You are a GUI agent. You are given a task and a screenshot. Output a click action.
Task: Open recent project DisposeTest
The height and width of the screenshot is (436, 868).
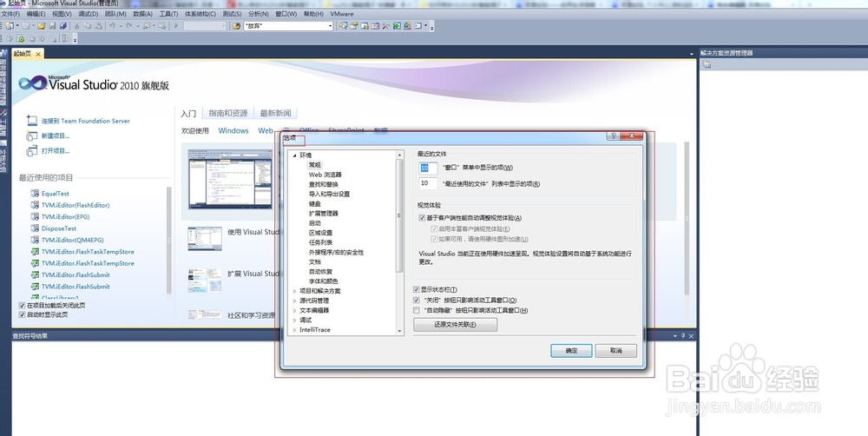click(x=59, y=228)
